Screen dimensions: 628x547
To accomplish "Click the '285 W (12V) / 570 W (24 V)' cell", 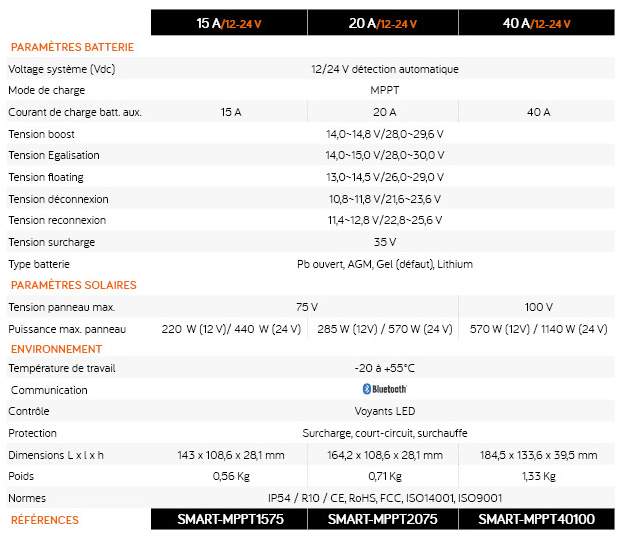I will (384, 329).
